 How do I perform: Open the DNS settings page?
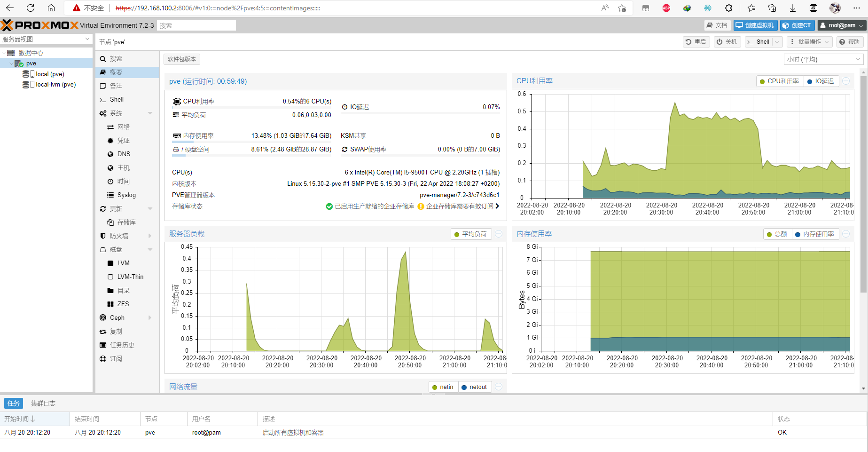(x=124, y=154)
